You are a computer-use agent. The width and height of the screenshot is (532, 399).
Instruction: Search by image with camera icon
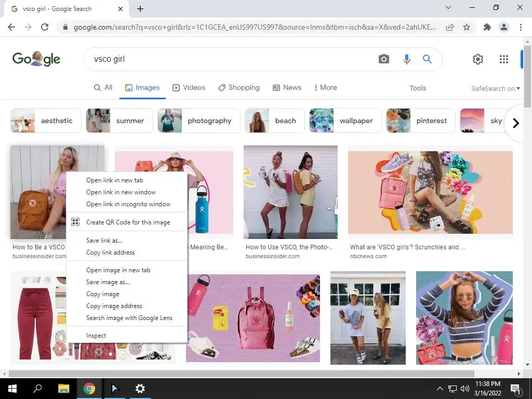pos(384,59)
